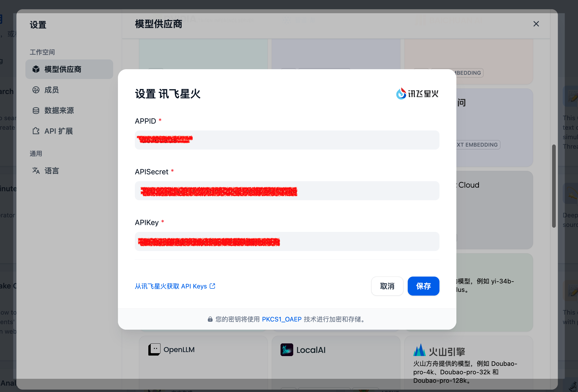
Task: Click the settings panel vertical scrollbar
Action: (x=554, y=186)
